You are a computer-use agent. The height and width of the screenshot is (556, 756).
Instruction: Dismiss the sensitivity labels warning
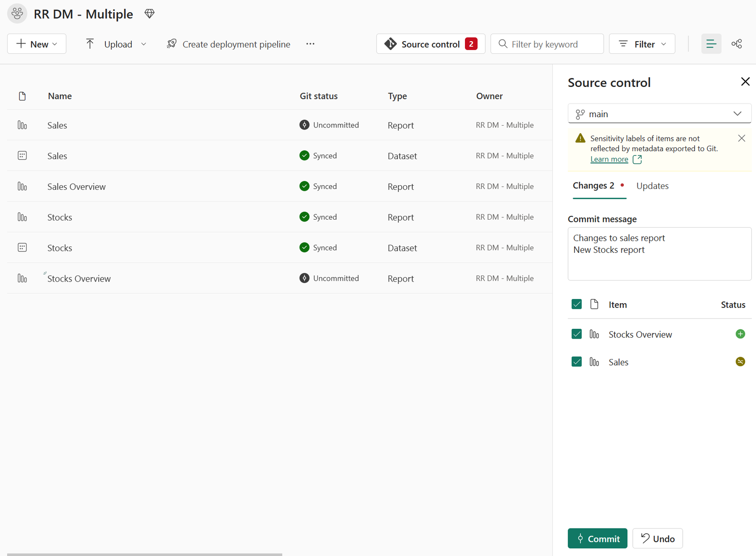click(742, 138)
